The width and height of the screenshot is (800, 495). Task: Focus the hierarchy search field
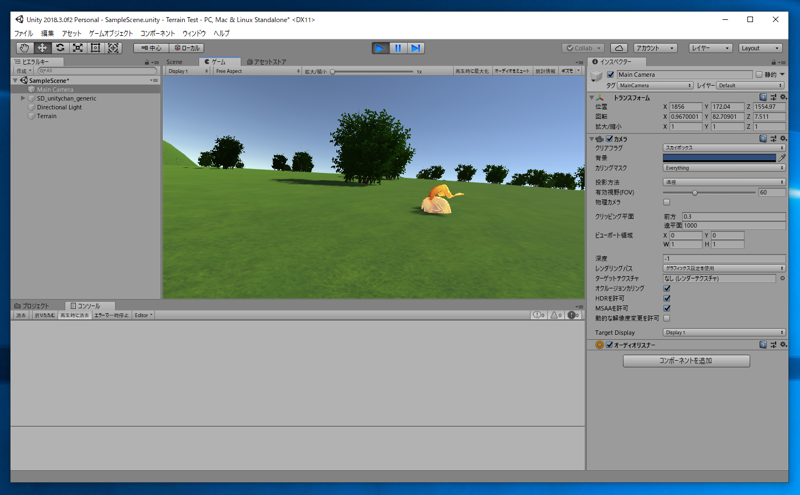[97, 71]
